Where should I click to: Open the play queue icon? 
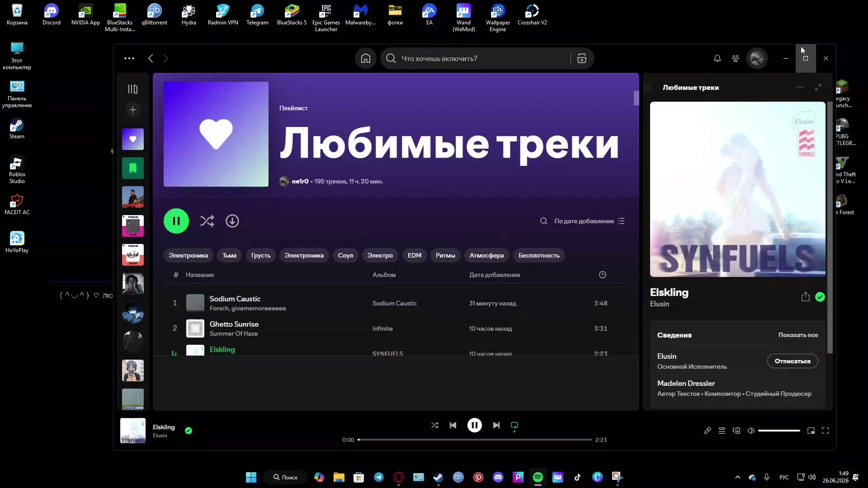722,431
